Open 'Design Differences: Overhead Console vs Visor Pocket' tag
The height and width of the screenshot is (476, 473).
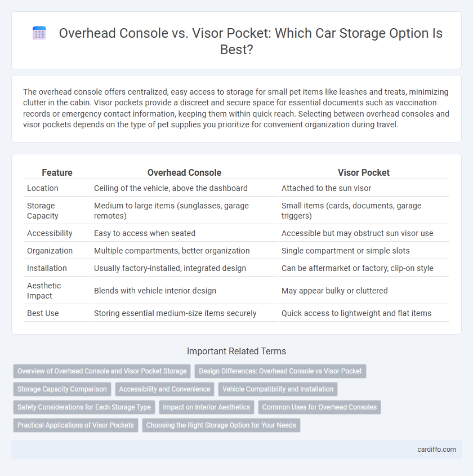(280, 371)
